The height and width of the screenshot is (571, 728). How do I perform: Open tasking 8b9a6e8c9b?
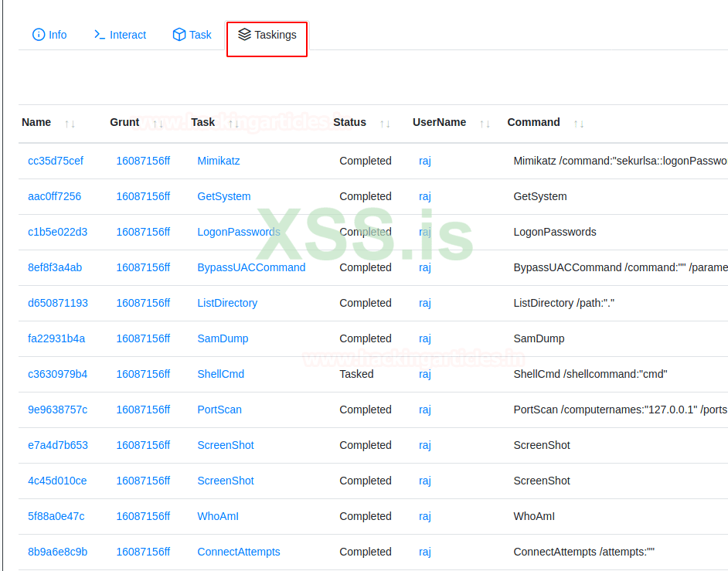coord(57,552)
